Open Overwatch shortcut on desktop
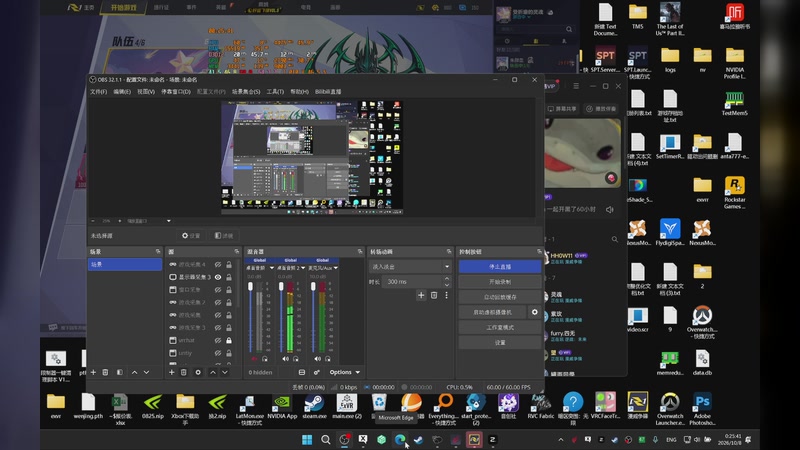This screenshot has height=450, width=800. coord(702,322)
